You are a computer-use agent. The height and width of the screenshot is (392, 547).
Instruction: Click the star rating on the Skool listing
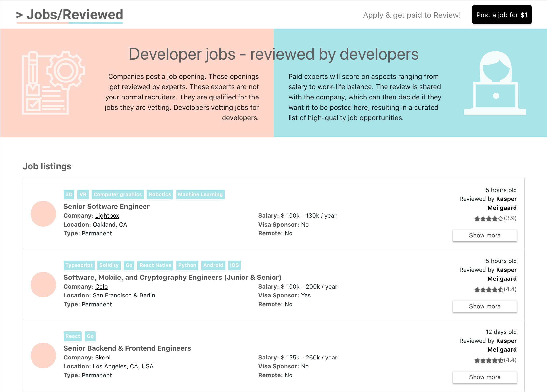[x=495, y=360]
